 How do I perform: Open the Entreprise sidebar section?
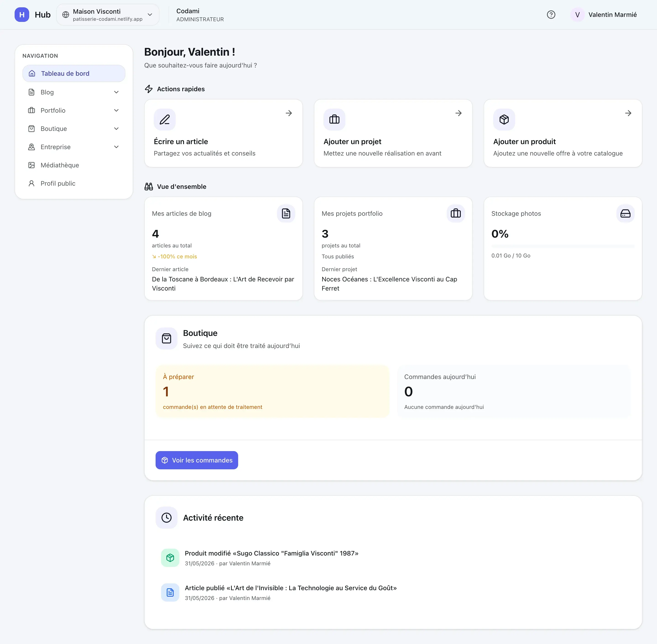[74, 147]
